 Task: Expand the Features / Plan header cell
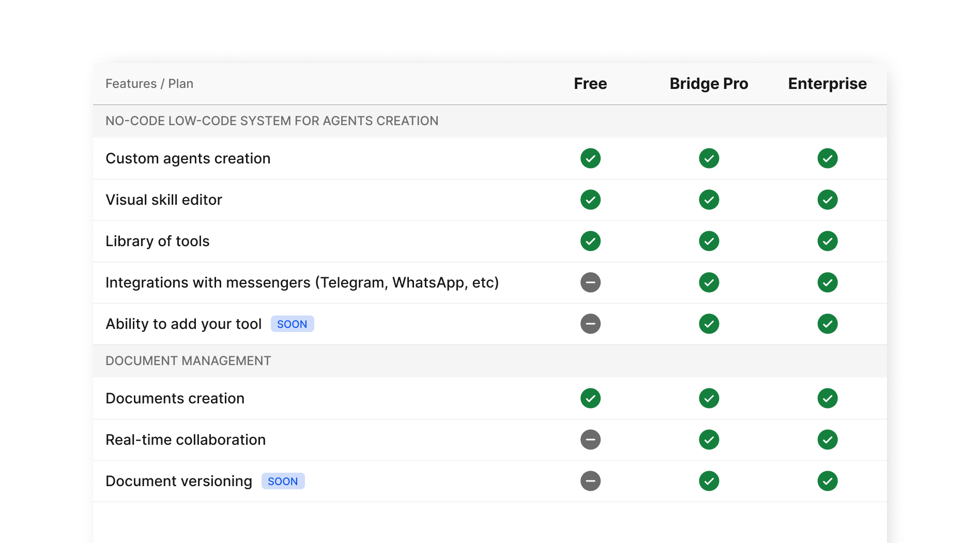point(149,83)
